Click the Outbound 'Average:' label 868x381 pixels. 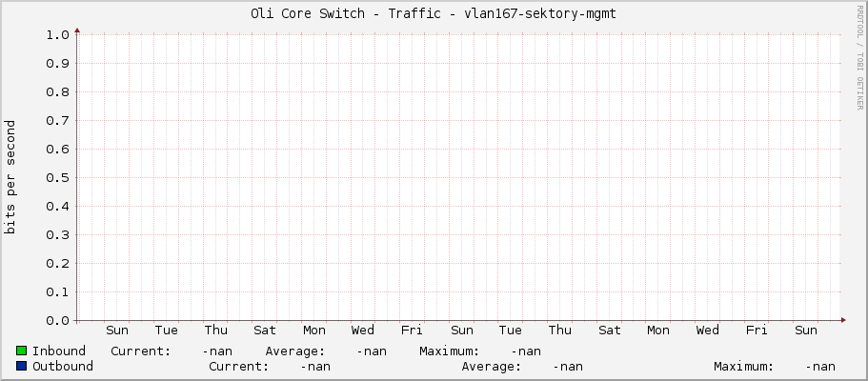coord(491,366)
